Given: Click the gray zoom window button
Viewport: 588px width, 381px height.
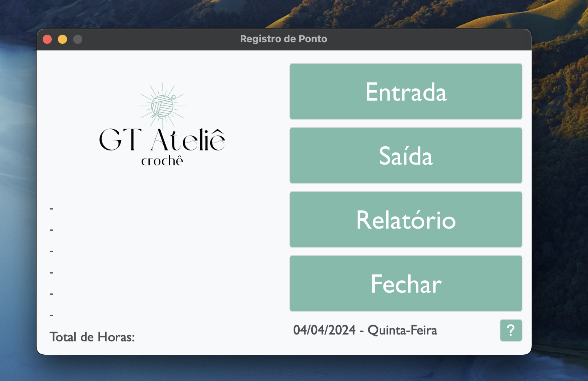Looking at the screenshot, I should pyautogui.click(x=78, y=38).
